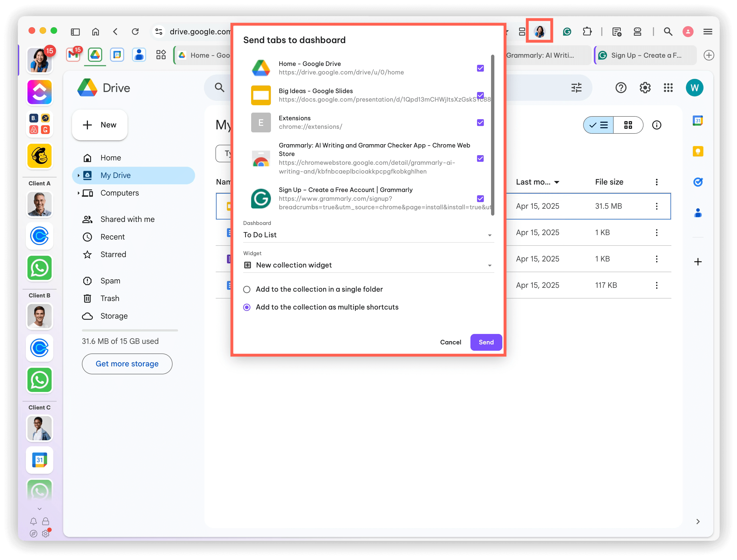This screenshot has height=560, width=737.
Task: Open the Gmail pinned app
Action: pos(73,55)
